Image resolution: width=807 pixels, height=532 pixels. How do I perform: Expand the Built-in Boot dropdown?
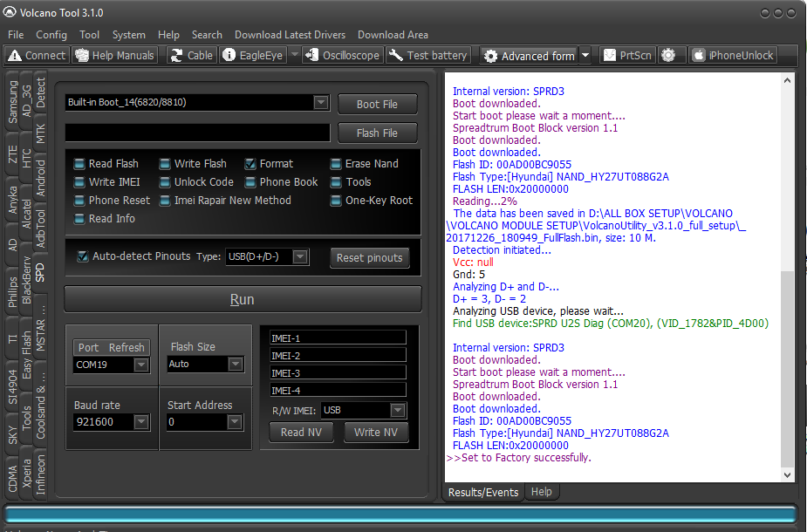[x=321, y=102]
